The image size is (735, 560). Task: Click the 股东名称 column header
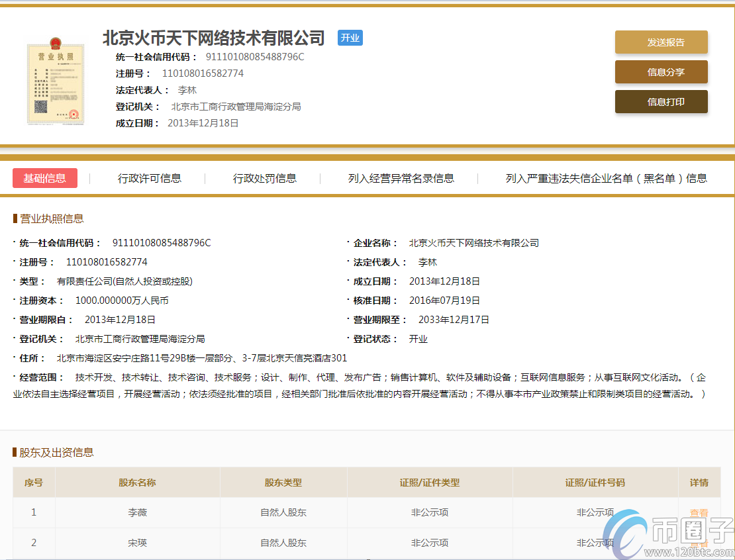[x=137, y=483]
